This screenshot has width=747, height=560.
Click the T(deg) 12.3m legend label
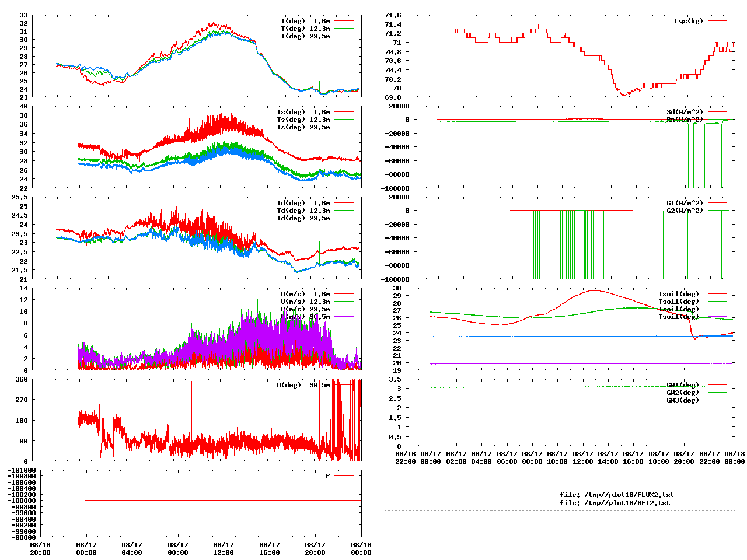tap(305, 29)
